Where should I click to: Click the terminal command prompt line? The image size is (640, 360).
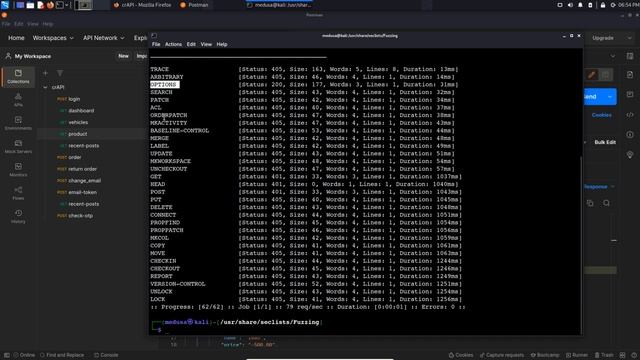237,326
